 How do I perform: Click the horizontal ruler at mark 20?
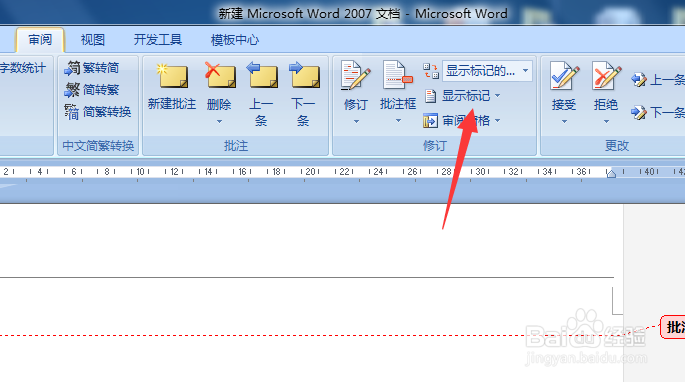(310, 172)
